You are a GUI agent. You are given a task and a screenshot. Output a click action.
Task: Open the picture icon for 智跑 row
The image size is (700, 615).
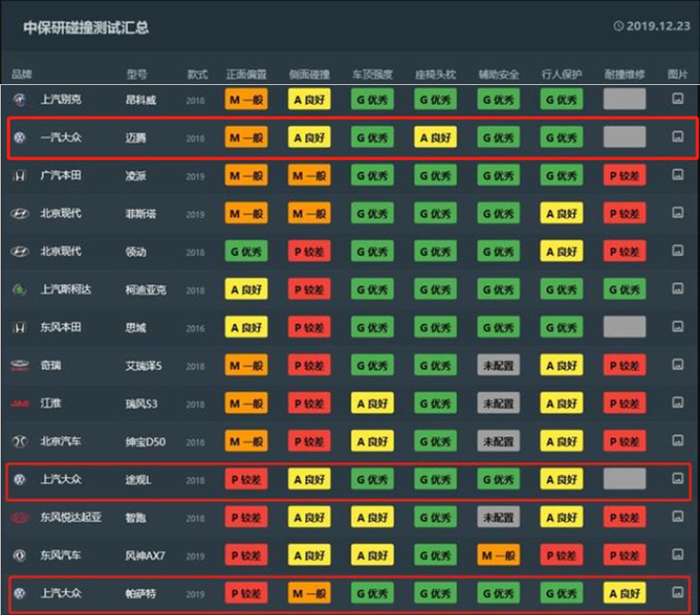click(677, 516)
